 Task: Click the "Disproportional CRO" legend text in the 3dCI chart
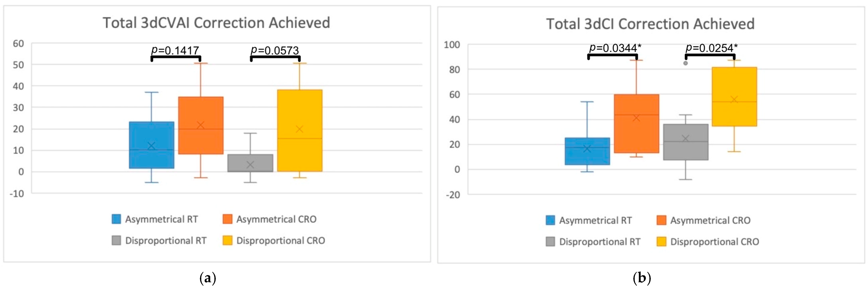click(x=714, y=241)
